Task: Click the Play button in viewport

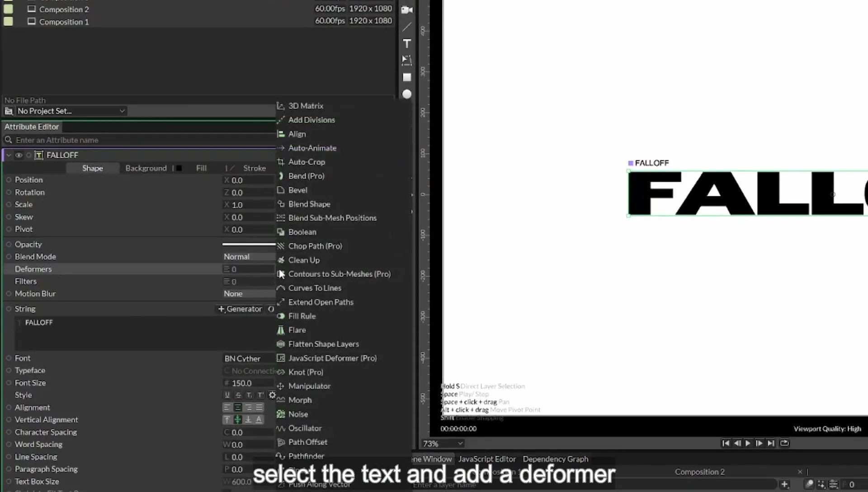Action: (x=748, y=443)
